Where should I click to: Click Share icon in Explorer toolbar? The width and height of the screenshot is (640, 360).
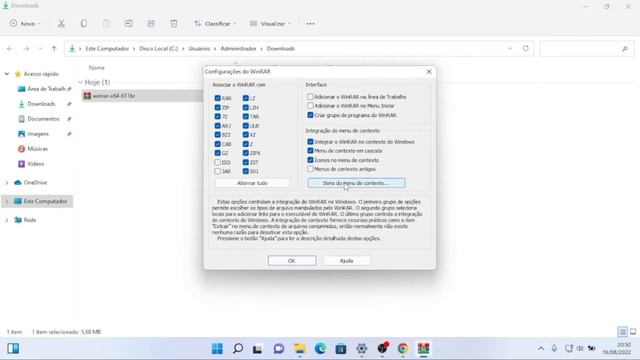pyautogui.click(x=151, y=24)
